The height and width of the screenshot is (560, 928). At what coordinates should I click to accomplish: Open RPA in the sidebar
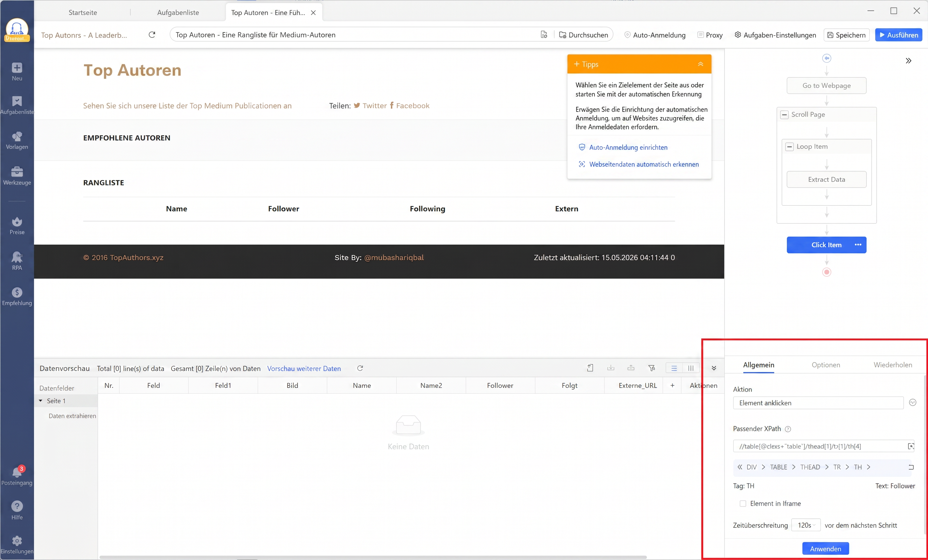17,261
